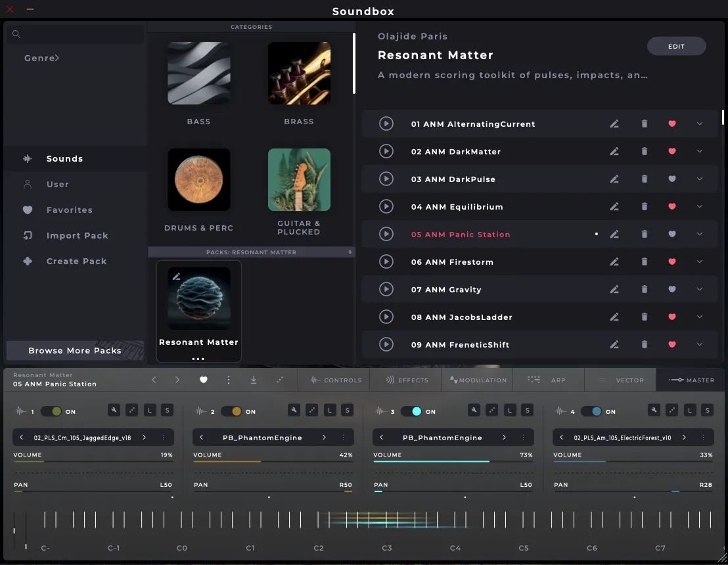Open wrench settings for layer 1
The width and height of the screenshot is (728, 565).
(114, 411)
